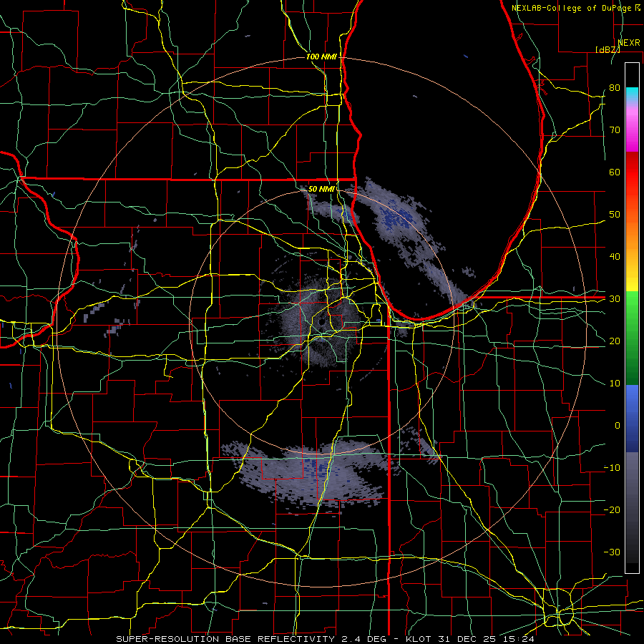Click the -30 value on the dBZ scale
The height and width of the screenshot is (644, 644).
pos(612,552)
